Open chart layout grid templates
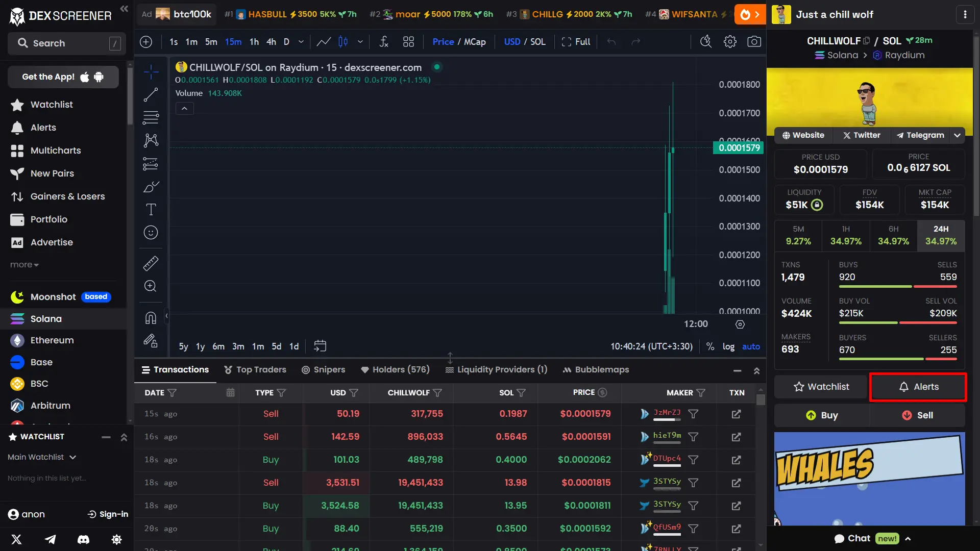The height and width of the screenshot is (551, 980). pos(408,42)
